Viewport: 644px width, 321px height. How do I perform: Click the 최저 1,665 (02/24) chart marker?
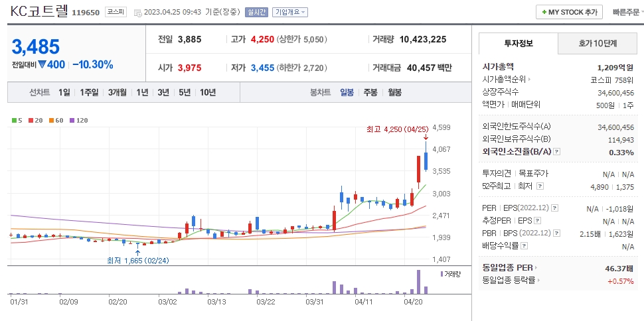click(x=137, y=260)
